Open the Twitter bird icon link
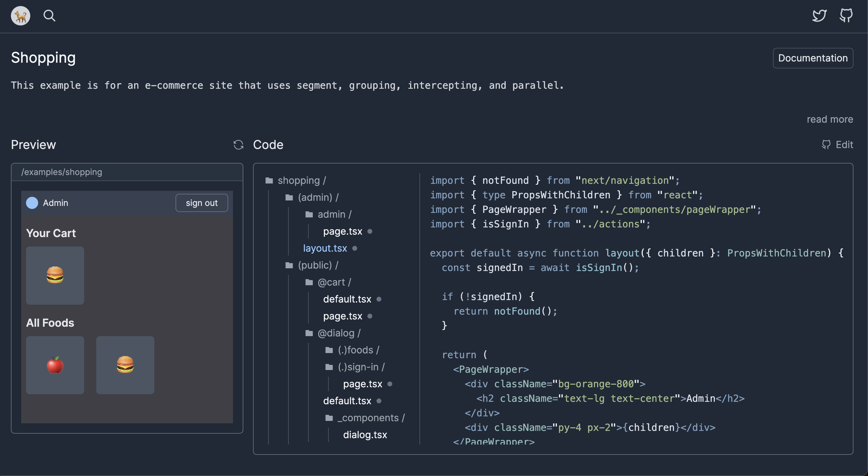868x476 pixels. click(x=819, y=16)
